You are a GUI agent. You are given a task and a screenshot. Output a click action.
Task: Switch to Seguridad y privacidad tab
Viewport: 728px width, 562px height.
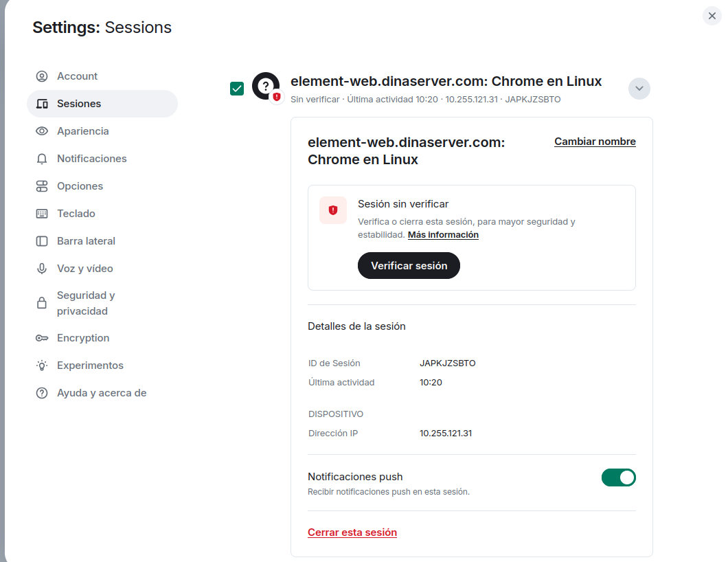86,303
